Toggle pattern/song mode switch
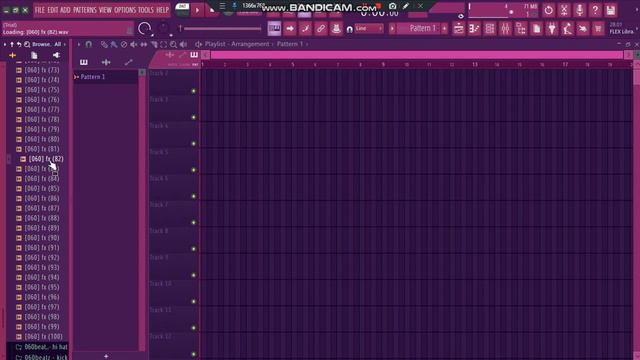Image resolution: width=640 pixels, height=360 pixels. (182, 9)
